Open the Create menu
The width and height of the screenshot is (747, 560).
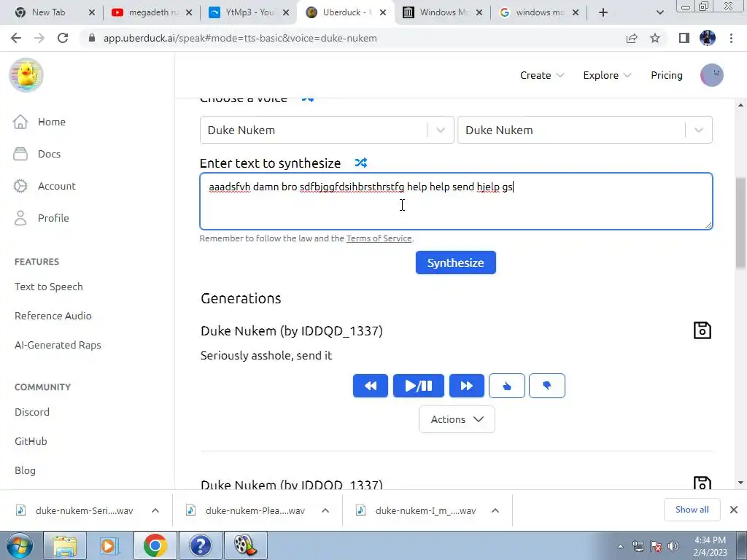pyautogui.click(x=542, y=75)
